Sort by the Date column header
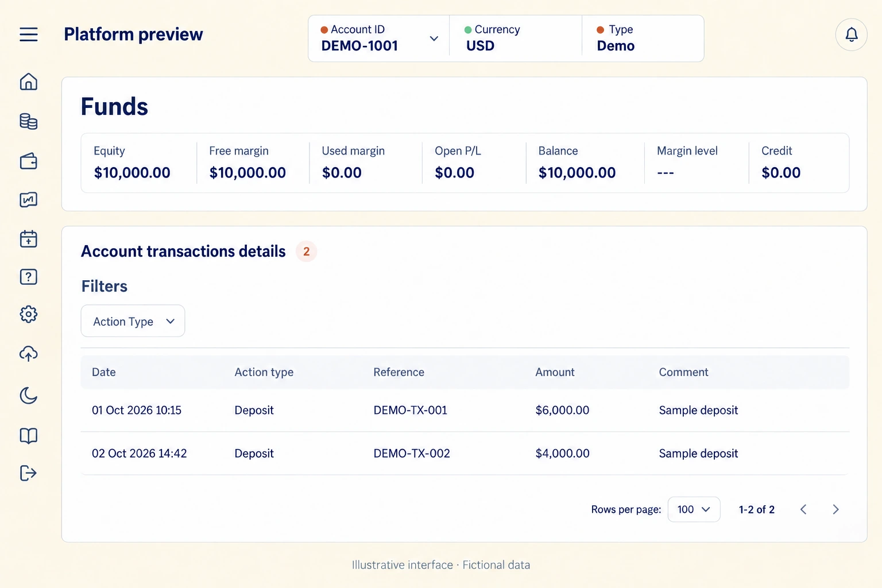882x588 pixels. click(x=104, y=372)
